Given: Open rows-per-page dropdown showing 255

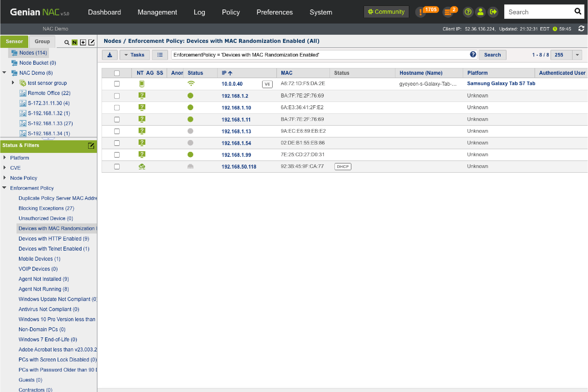Looking at the screenshot, I should pyautogui.click(x=577, y=55).
